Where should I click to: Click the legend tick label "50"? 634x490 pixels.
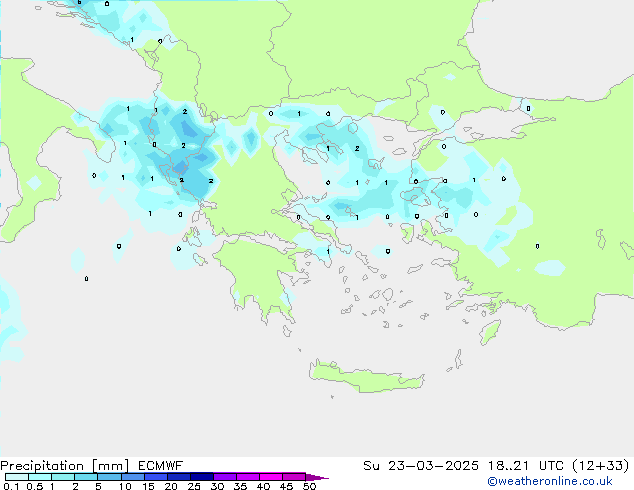click(309, 486)
